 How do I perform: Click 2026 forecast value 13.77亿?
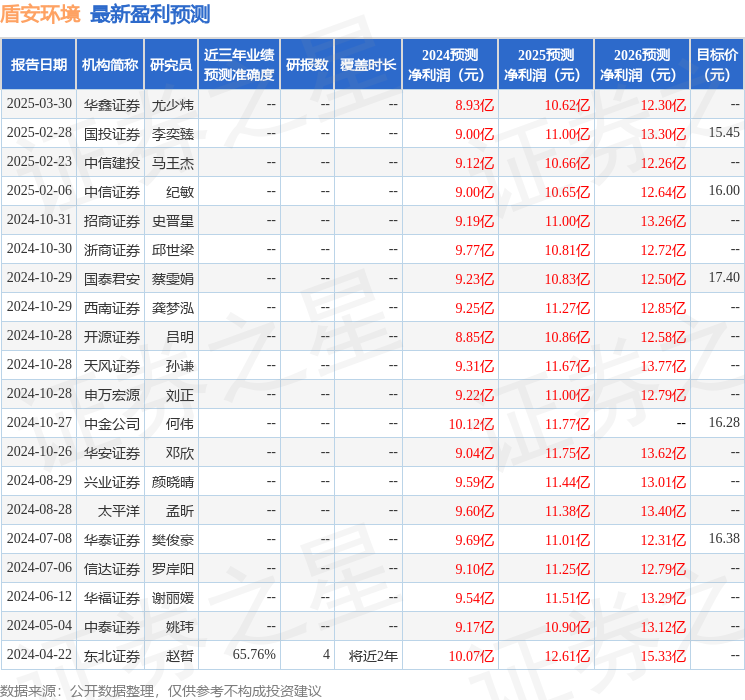[663, 365]
